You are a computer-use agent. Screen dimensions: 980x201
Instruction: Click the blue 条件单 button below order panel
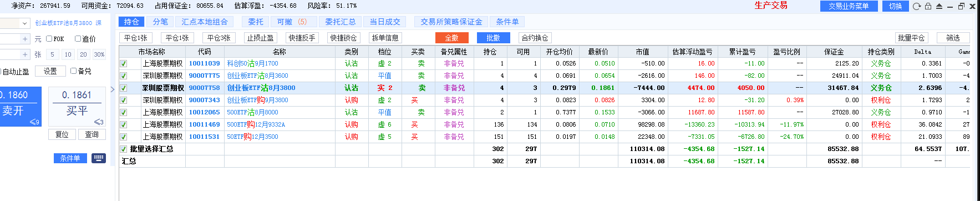[70, 158]
